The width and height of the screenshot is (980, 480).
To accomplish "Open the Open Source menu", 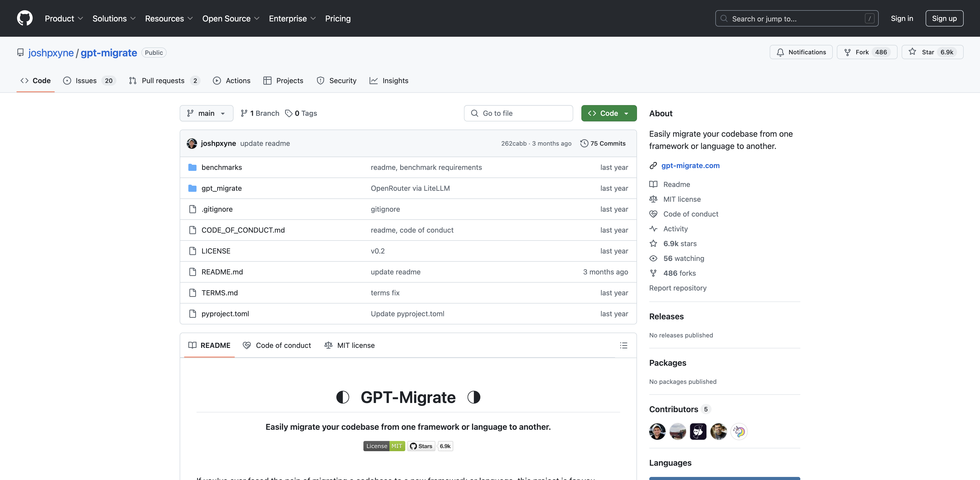I will point(230,18).
